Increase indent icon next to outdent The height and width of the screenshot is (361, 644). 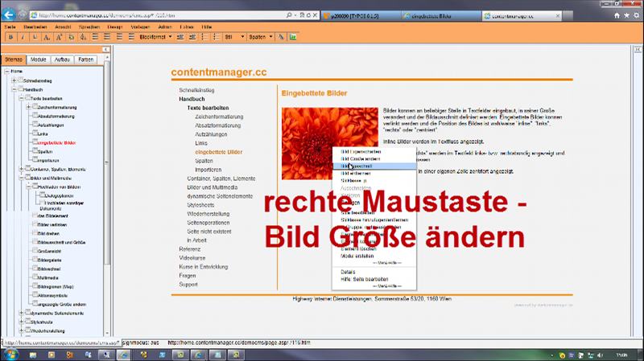tap(192, 37)
